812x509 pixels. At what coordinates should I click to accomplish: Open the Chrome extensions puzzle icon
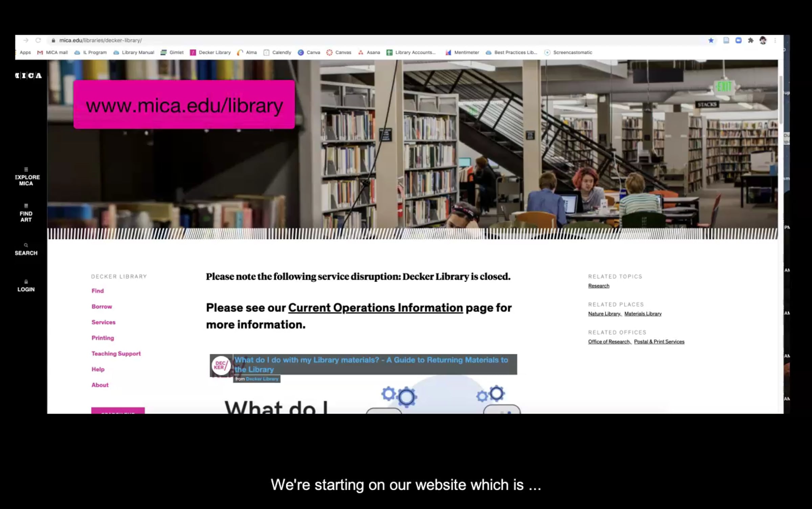click(x=751, y=40)
